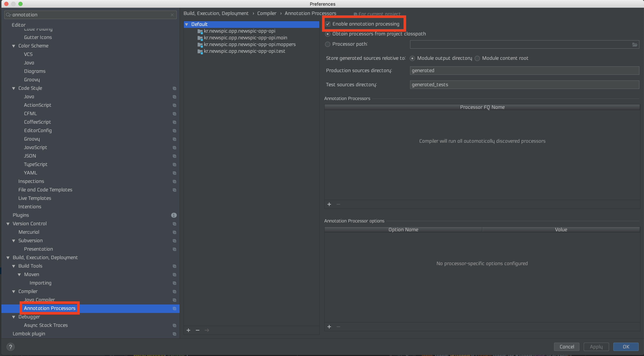
Task: Collapse the Default profile tree node
Action: pos(186,25)
